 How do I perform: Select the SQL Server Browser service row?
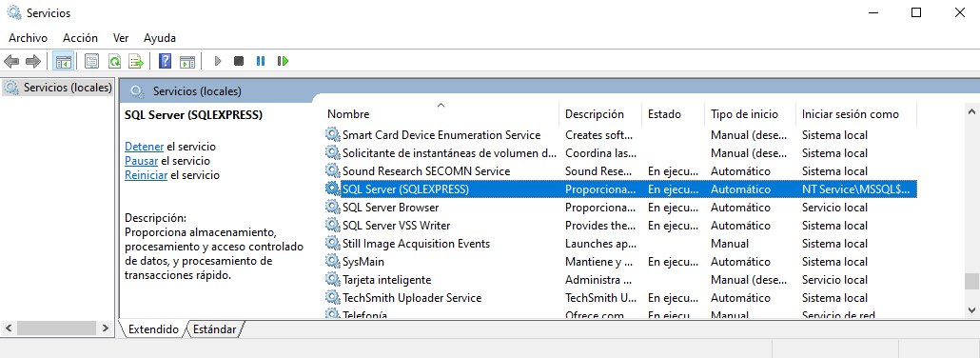click(x=620, y=208)
